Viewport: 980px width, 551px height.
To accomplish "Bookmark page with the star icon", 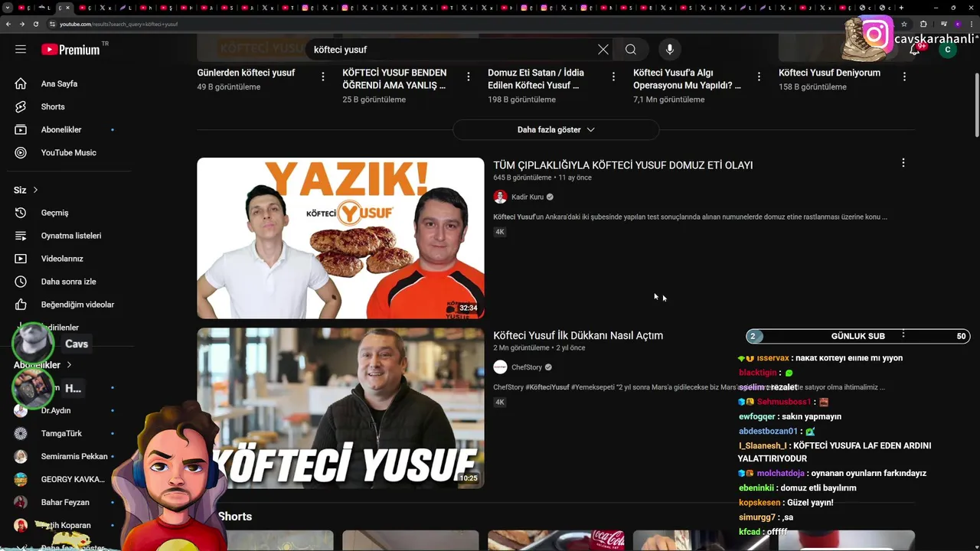I will point(904,24).
